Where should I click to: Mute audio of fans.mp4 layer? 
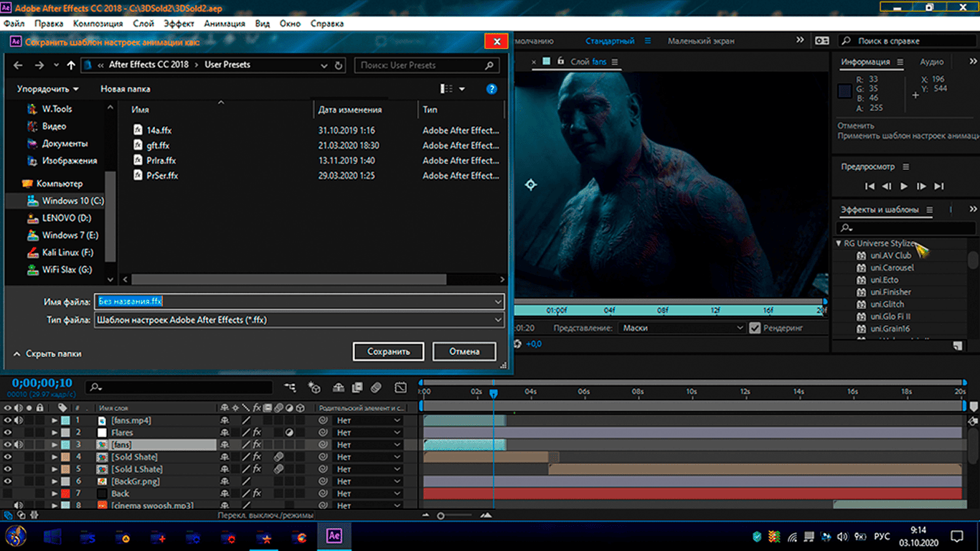click(x=19, y=420)
